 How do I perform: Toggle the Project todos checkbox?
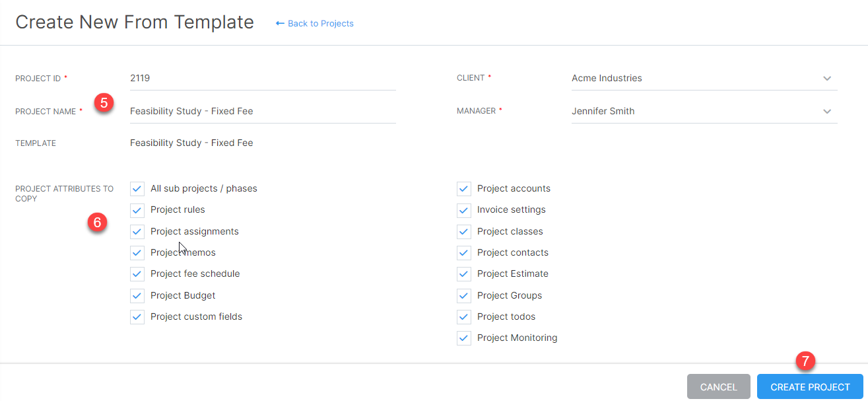463,316
